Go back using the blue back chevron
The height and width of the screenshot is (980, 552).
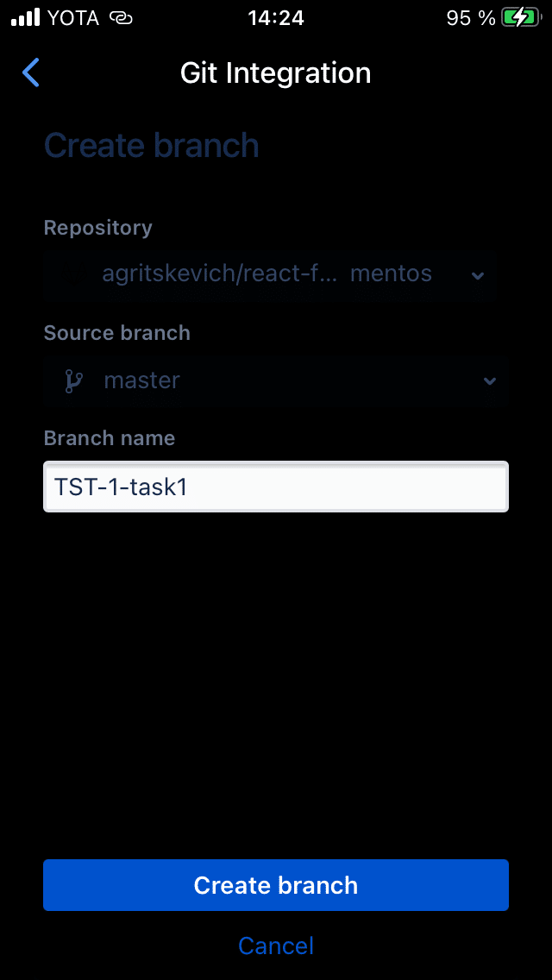pyautogui.click(x=31, y=72)
